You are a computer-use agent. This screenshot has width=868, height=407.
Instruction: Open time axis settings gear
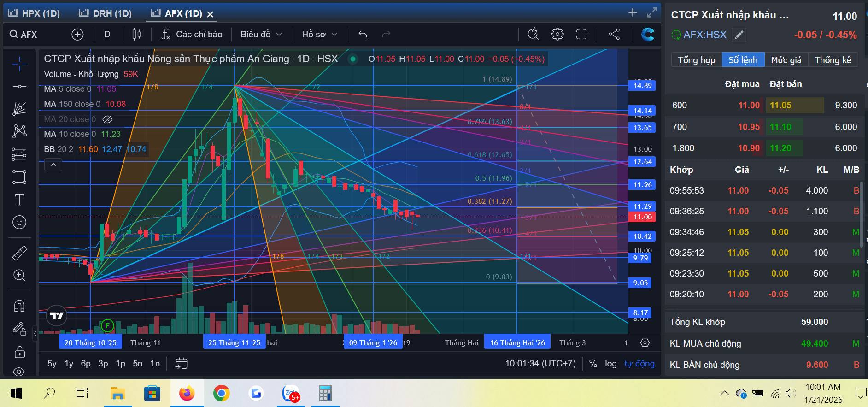645,342
